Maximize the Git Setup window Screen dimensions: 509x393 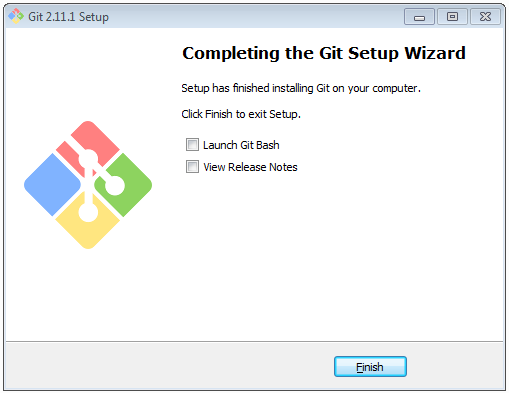tap(452, 17)
